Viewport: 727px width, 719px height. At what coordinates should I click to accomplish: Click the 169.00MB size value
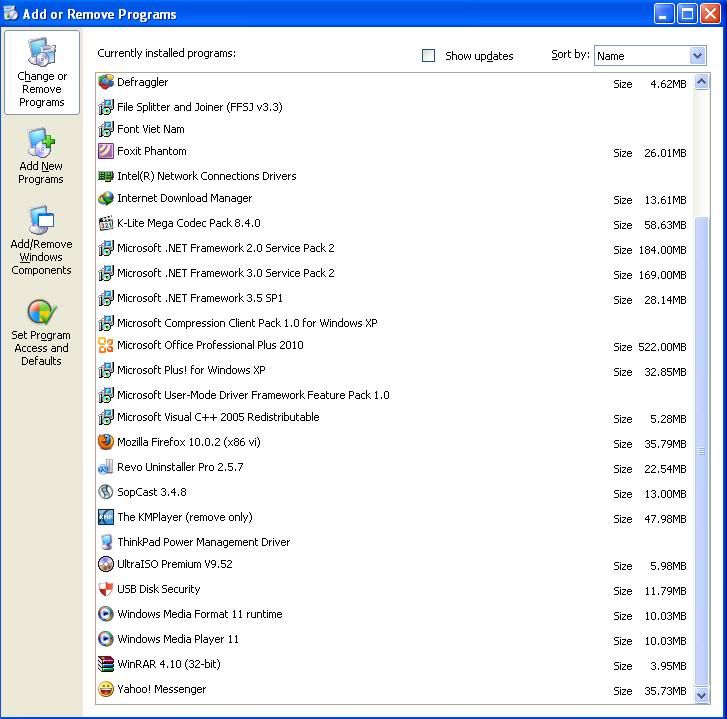pos(662,275)
